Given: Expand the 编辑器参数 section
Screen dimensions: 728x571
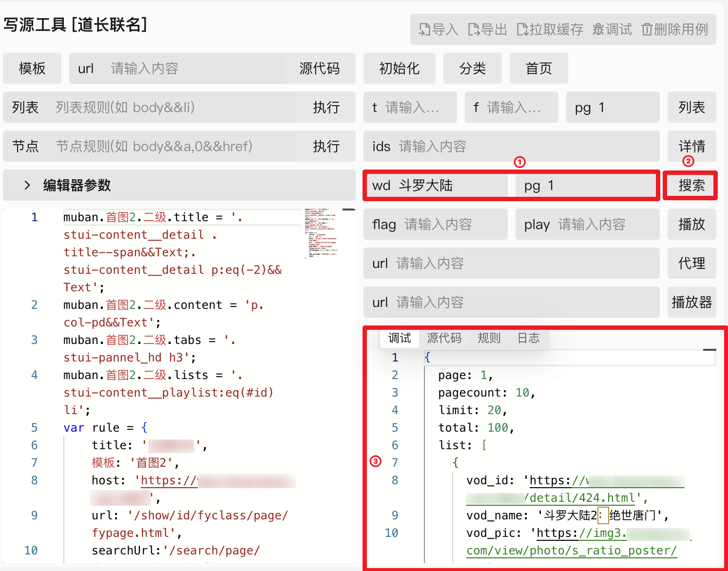Looking at the screenshot, I should click(179, 185).
